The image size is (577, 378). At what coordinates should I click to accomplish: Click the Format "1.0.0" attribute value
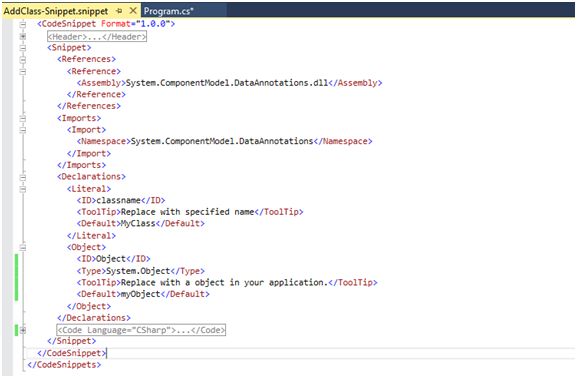pyautogui.click(x=153, y=24)
